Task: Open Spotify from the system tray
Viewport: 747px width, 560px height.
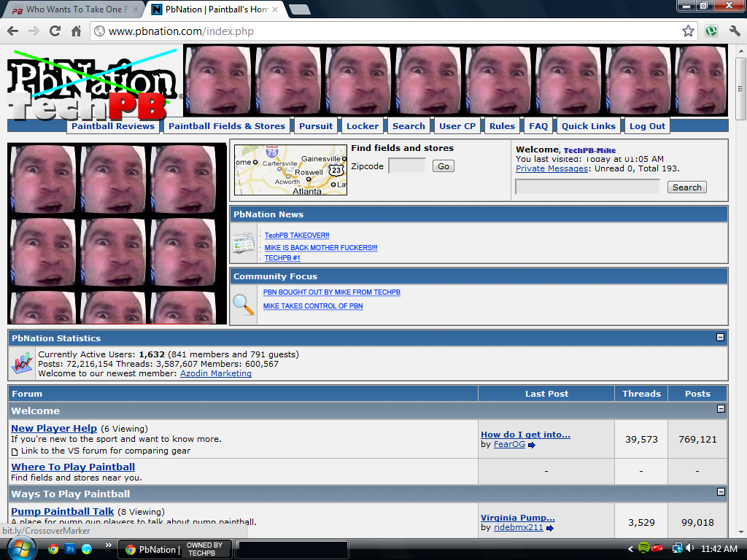Action: (x=643, y=548)
